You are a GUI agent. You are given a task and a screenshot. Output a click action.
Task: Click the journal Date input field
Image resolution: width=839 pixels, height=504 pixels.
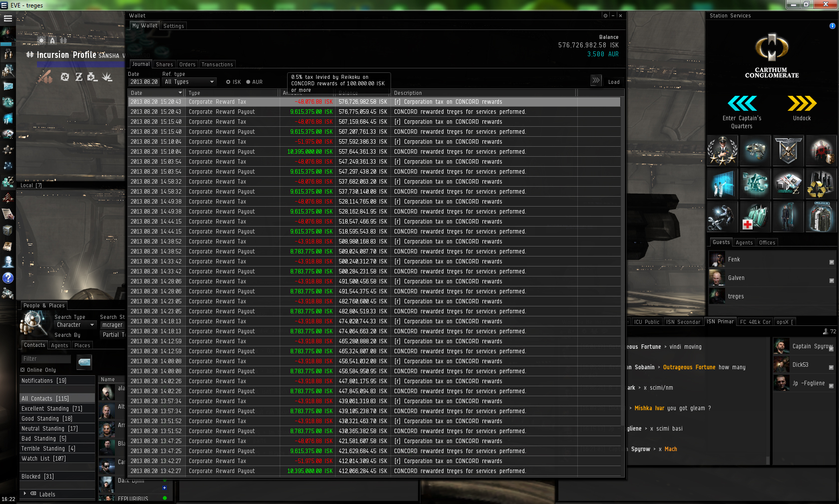tap(144, 82)
